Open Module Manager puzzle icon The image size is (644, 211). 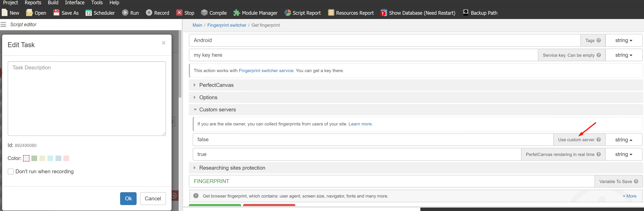point(236,13)
